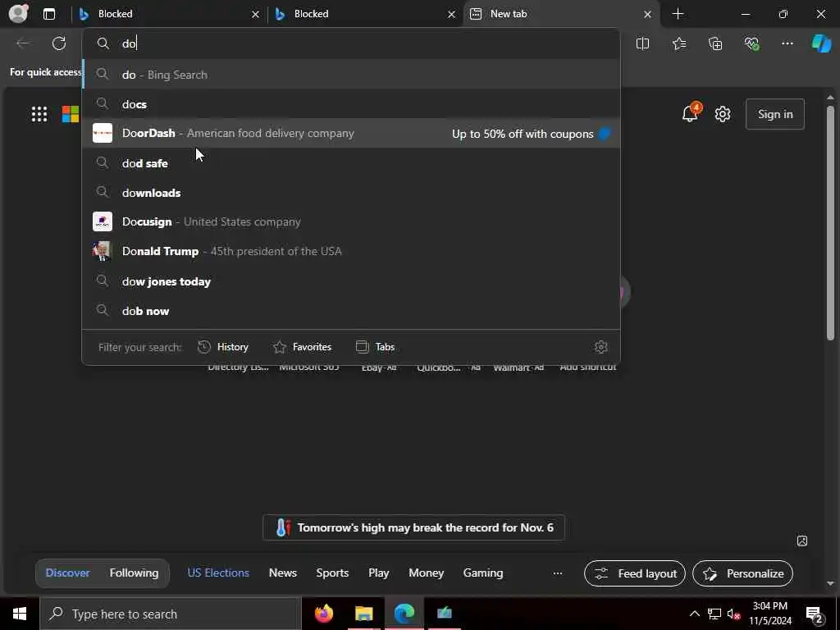Viewport: 840px width, 630px height.
Task: Open address bar suggestion settings gear
Action: (601, 347)
